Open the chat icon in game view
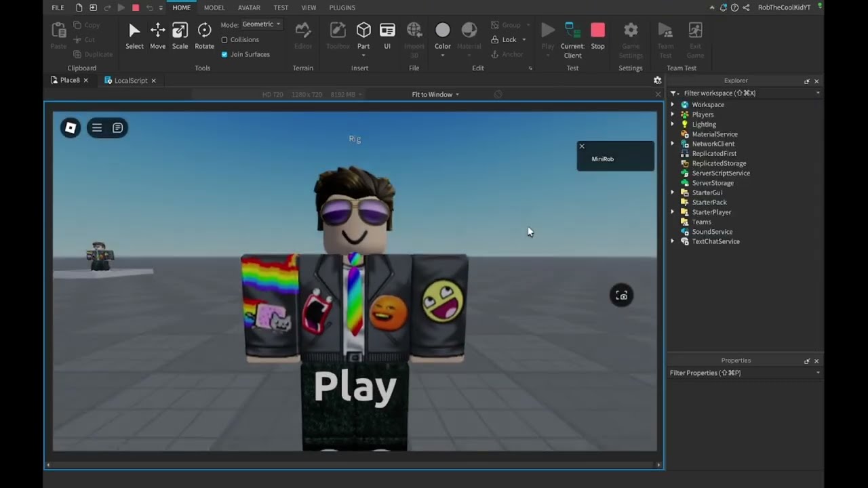The width and height of the screenshot is (868, 488). pos(117,127)
